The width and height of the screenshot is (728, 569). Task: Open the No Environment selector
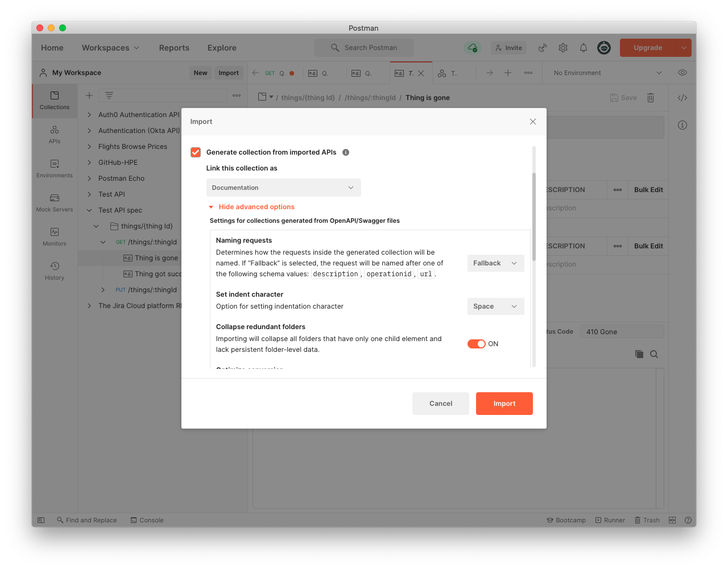coord(607,73)
